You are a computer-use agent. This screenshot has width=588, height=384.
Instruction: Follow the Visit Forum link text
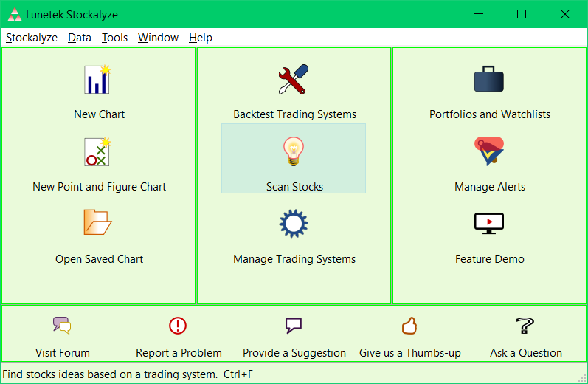pyautogui.click(x=63, y=353)
